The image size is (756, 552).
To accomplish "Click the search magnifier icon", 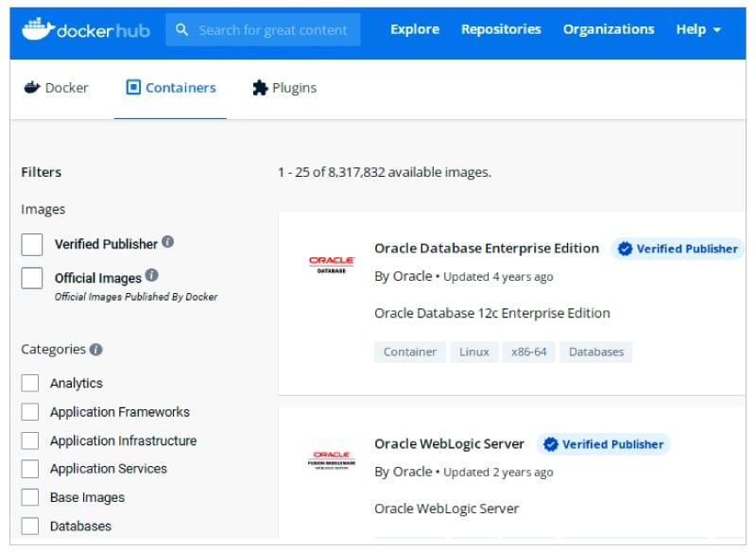I will 182,30.
